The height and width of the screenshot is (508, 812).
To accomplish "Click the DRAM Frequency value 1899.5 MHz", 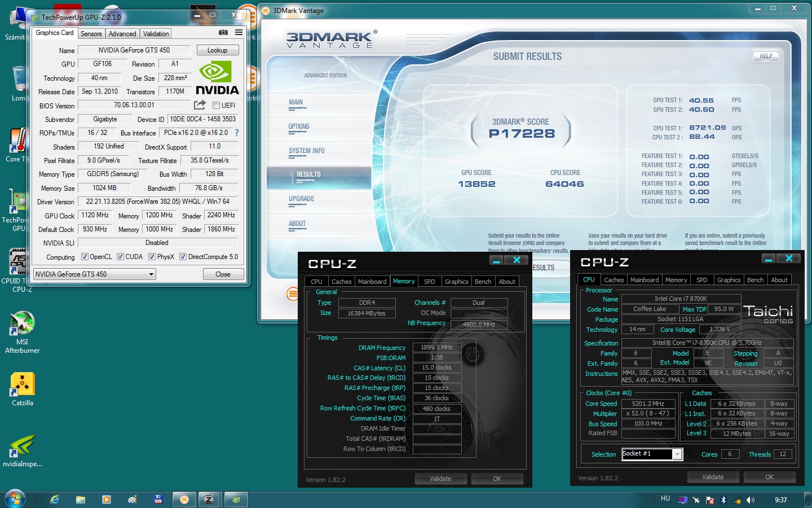I will pyautogui.click(x=437, y=348).
